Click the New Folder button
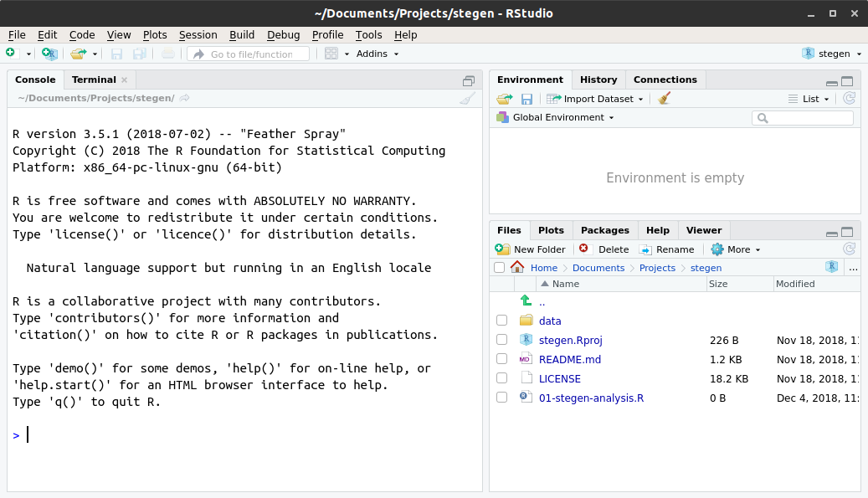The image size is (868, 498). [531, 249]
